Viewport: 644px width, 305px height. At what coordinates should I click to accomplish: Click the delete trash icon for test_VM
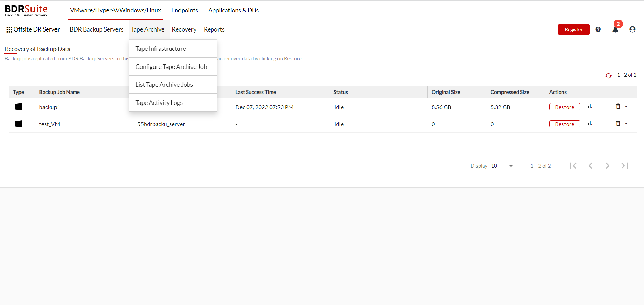618,123
